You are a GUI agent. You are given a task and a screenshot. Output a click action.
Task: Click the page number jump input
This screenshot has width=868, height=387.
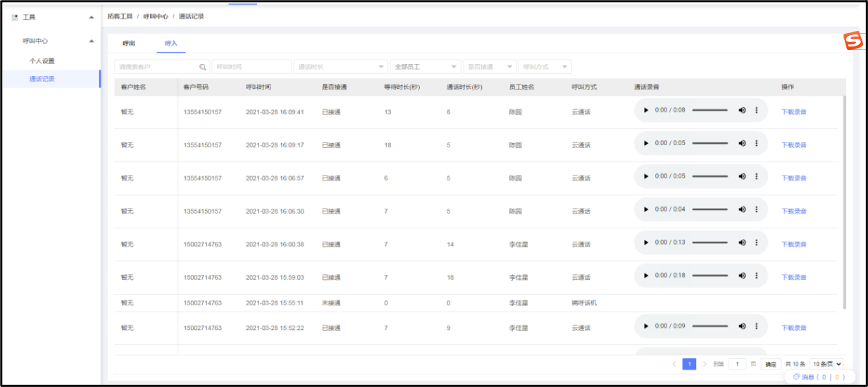pos(737,364)
